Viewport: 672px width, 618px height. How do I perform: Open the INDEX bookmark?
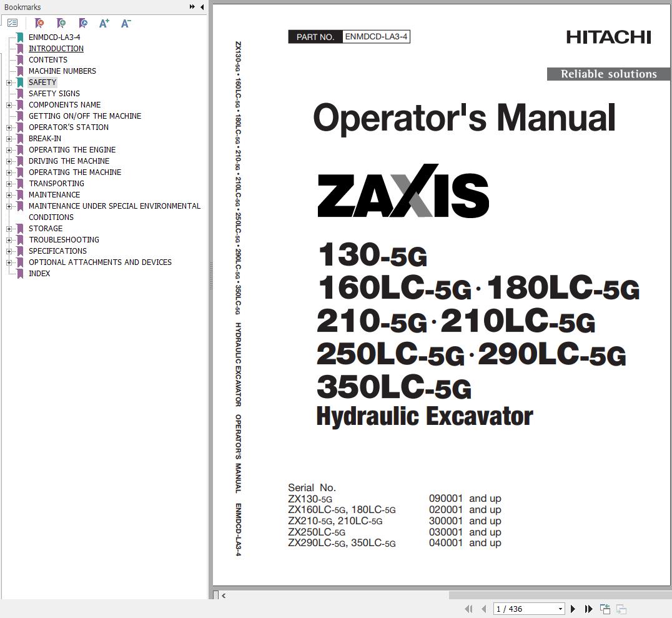tap(39, 274)
